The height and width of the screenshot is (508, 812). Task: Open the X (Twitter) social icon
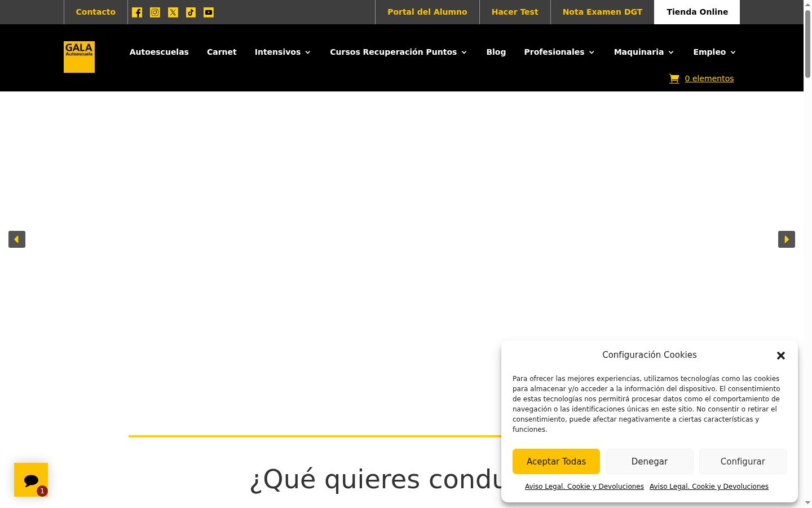click(x=173, y=12)
